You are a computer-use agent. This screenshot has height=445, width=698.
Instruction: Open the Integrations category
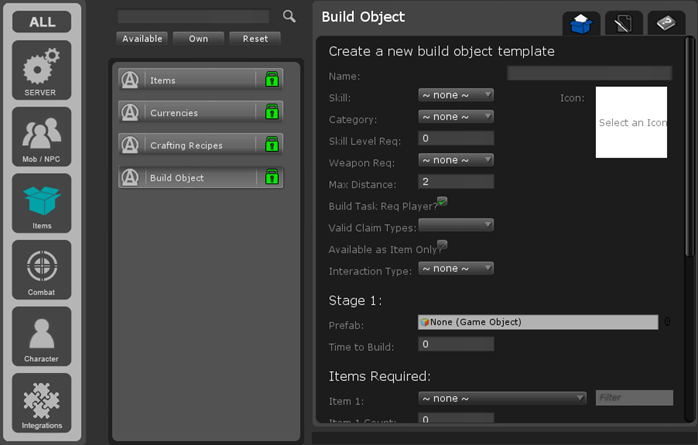(x=41, y=402)
